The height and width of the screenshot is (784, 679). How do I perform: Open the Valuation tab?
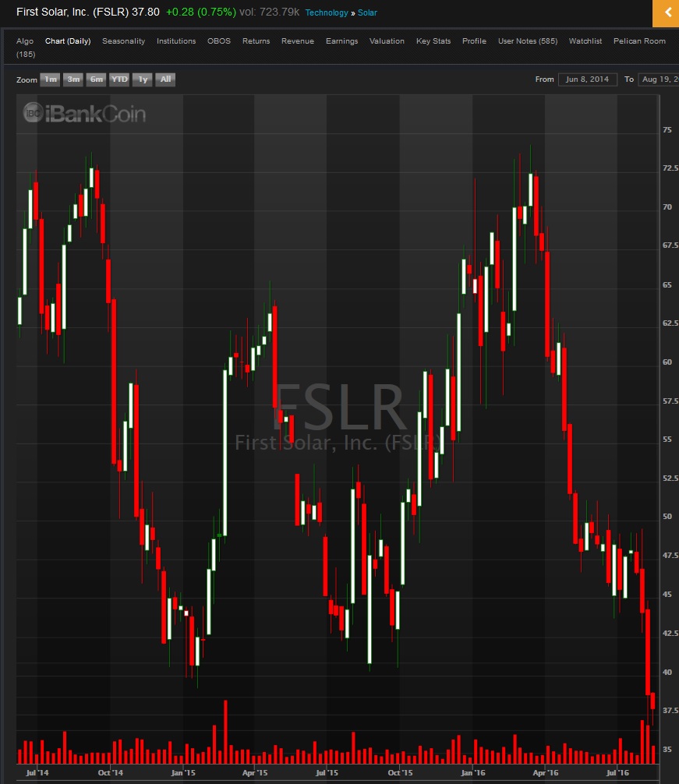click(x=387, y=41)
